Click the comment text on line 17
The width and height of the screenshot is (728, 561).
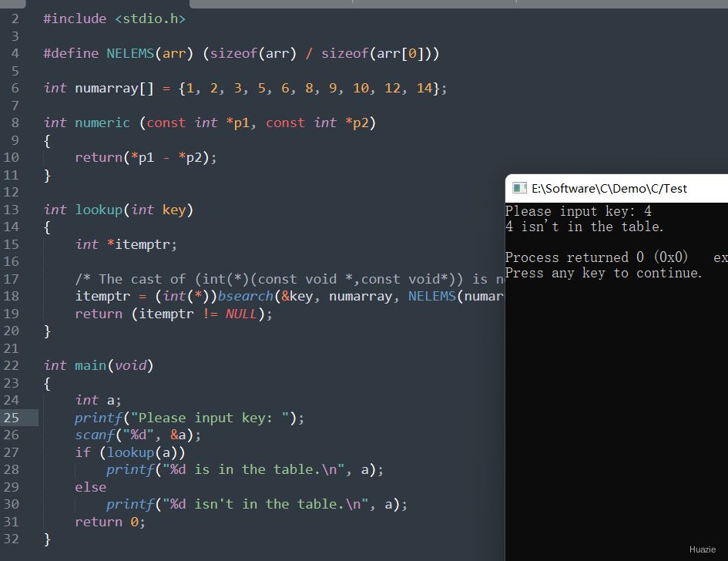pyautogui.click(x=290, y=279)
